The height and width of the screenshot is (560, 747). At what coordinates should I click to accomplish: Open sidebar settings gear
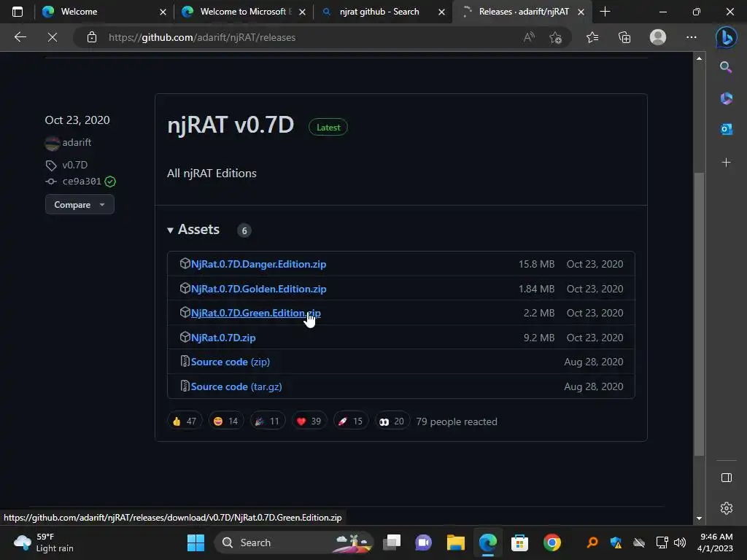pos(726,508)
